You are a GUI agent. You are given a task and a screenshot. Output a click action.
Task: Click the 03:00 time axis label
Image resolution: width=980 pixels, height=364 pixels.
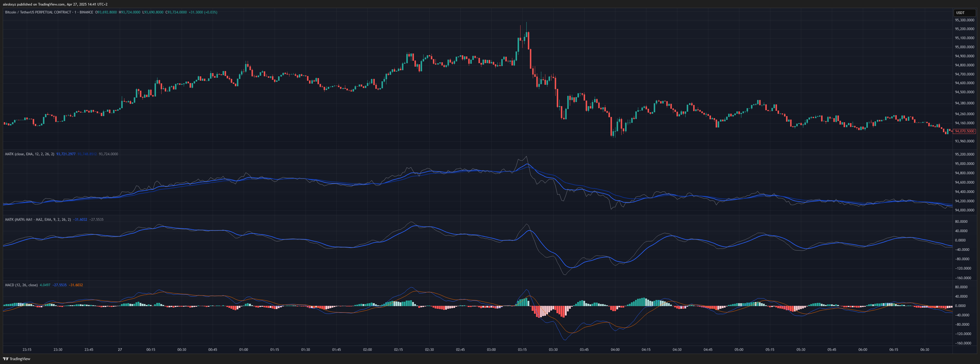coord(491,350)
